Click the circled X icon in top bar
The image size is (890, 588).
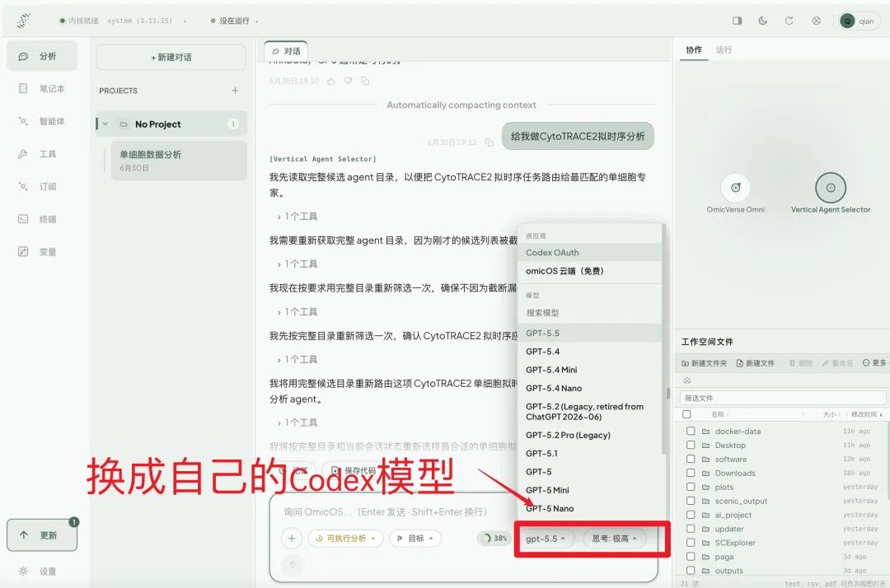pyautogui.click(x=816, y=21)
